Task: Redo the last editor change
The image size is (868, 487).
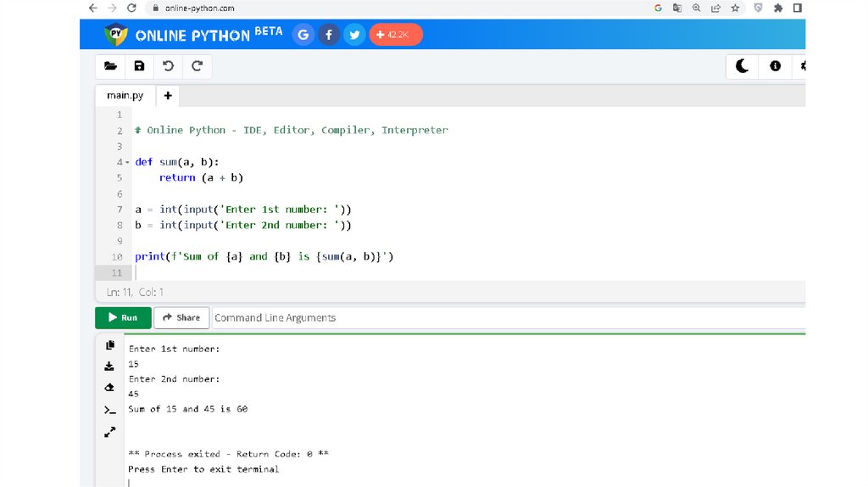Action: click(197, 66)
